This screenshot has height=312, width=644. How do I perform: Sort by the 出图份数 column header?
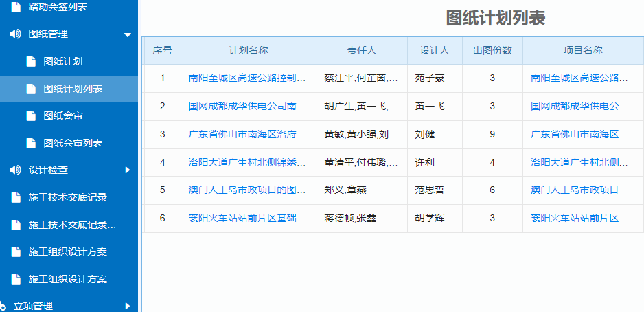pos(492,50)
